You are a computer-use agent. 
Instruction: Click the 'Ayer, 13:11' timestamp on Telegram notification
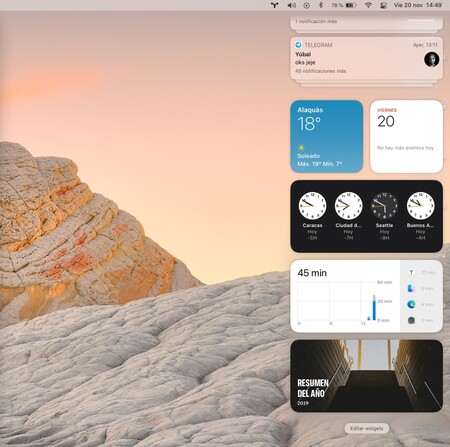[425, 45]
